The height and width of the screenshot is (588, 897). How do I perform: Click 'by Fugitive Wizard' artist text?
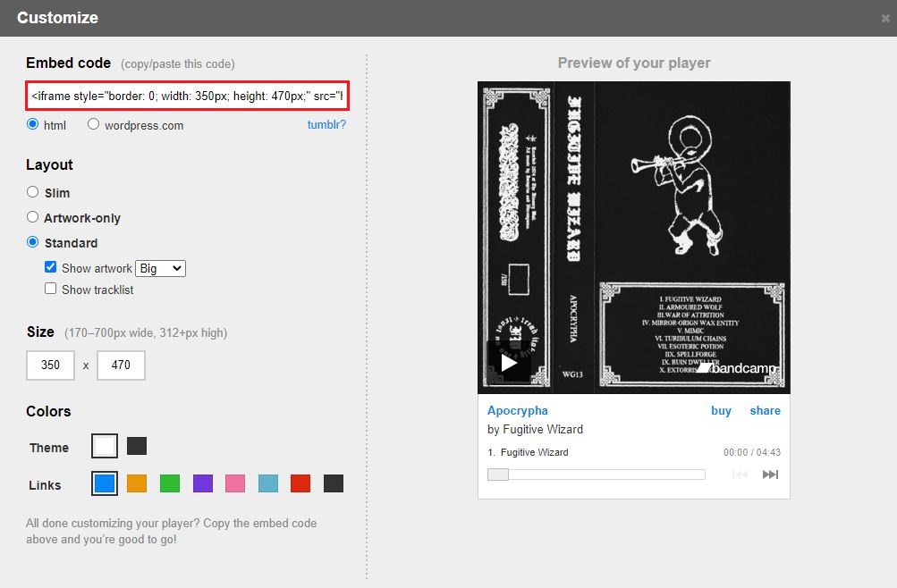tap(535, 429)
